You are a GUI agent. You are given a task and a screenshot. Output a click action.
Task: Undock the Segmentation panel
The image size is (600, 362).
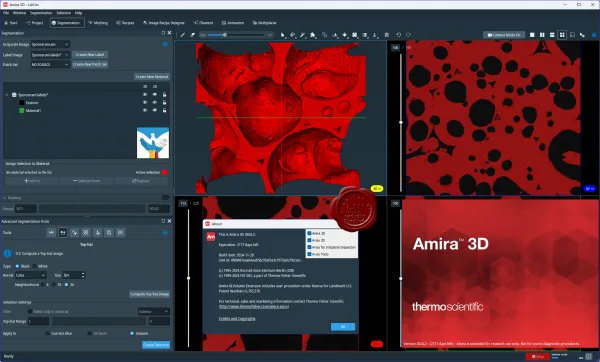[x=163, y=33]
